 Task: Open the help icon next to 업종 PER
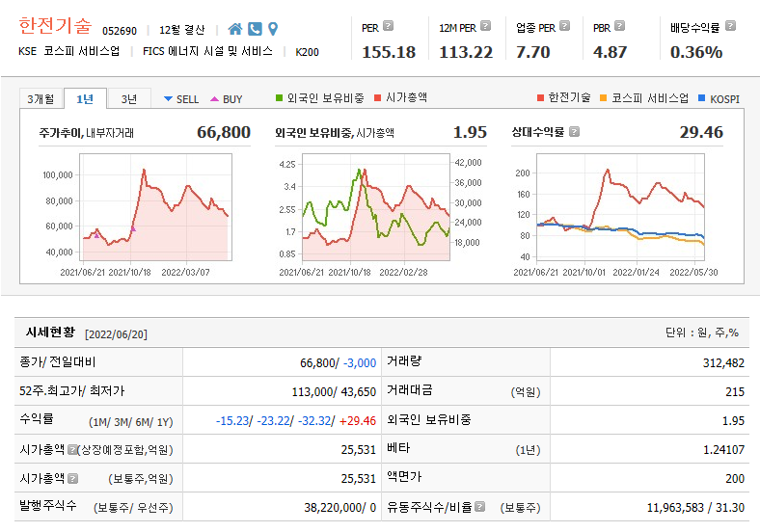tap(564, 26)
